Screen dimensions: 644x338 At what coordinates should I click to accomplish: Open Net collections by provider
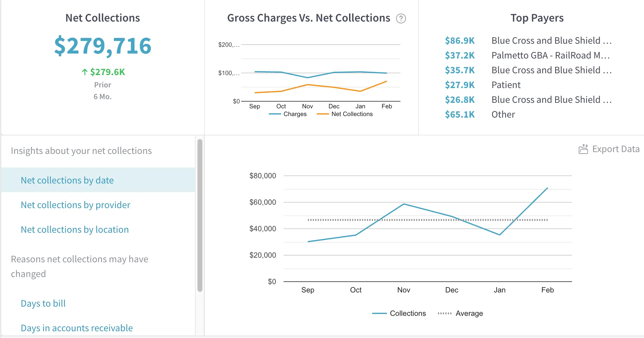75,205
